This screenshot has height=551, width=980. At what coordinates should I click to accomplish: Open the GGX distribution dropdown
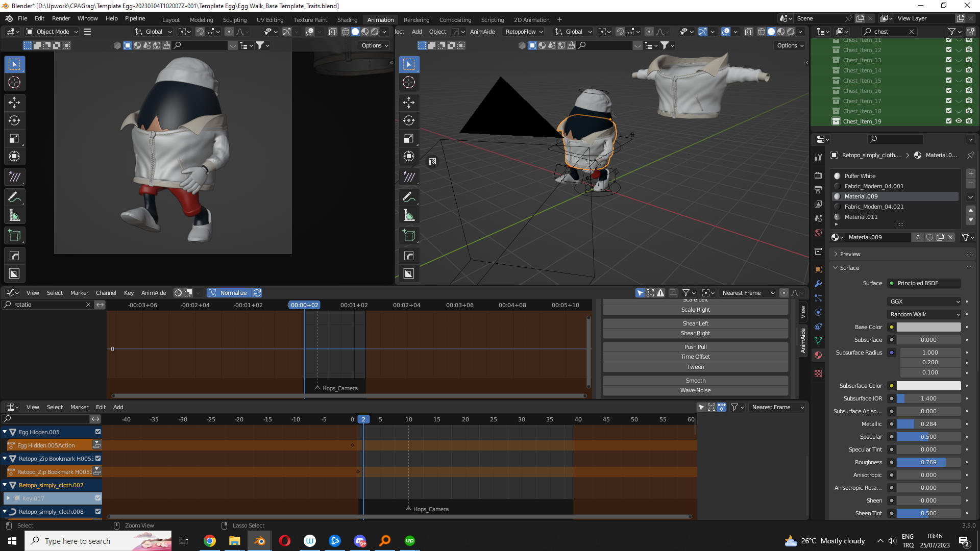[x=925, y=302]
